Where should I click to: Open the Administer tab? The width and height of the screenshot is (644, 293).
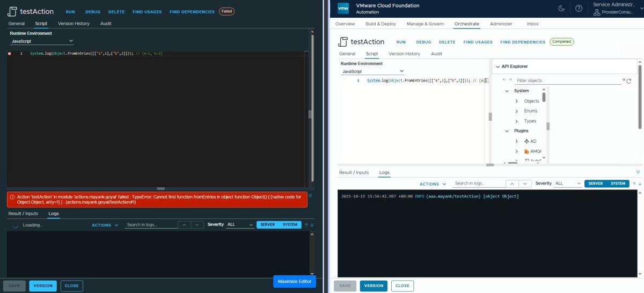pos(501,24)
